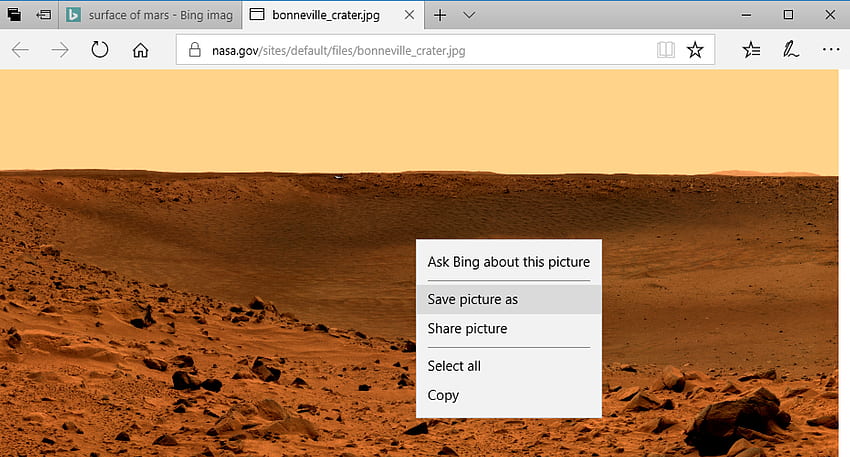This screenshot has width=850, height=457.
Task: Open the tabs you've set aside icon
Action: click(15, 15)
